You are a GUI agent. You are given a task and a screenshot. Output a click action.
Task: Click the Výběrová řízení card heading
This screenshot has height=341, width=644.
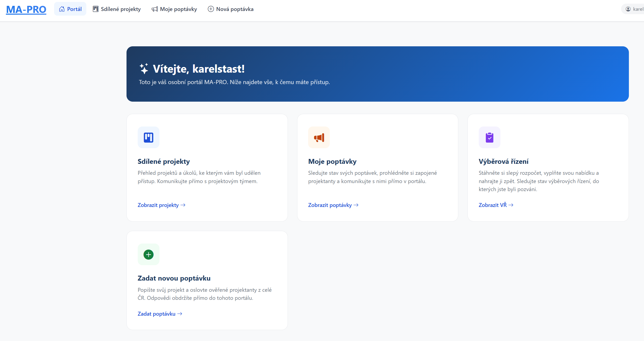click(504, 162)
